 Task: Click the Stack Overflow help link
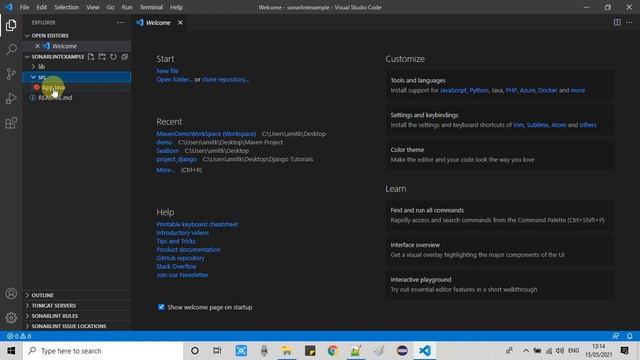point(176,267)
